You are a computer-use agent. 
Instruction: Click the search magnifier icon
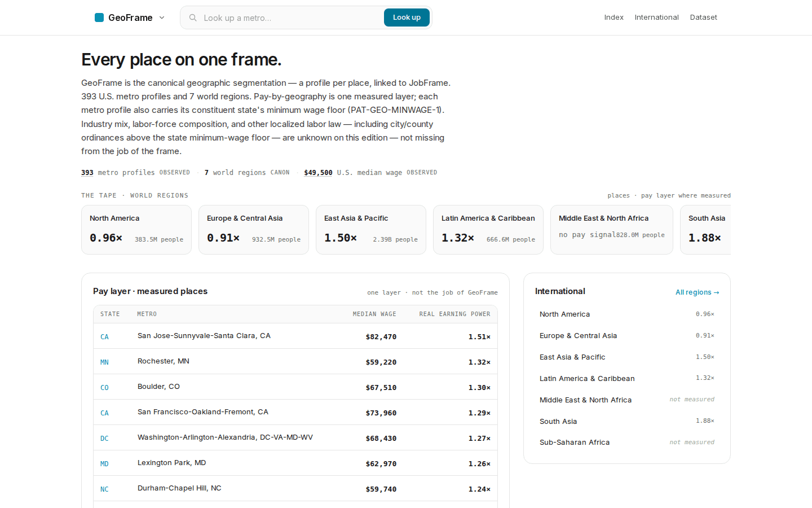pyautogui.click(x=193, y=17)
